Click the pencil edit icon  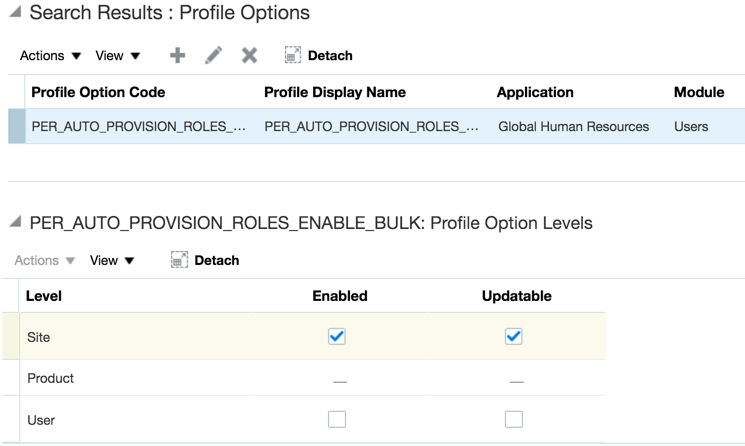(213, 56)
